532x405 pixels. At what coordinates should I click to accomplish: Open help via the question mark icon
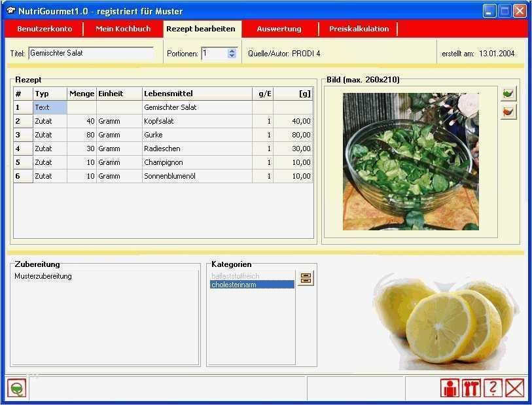(493, 388)
